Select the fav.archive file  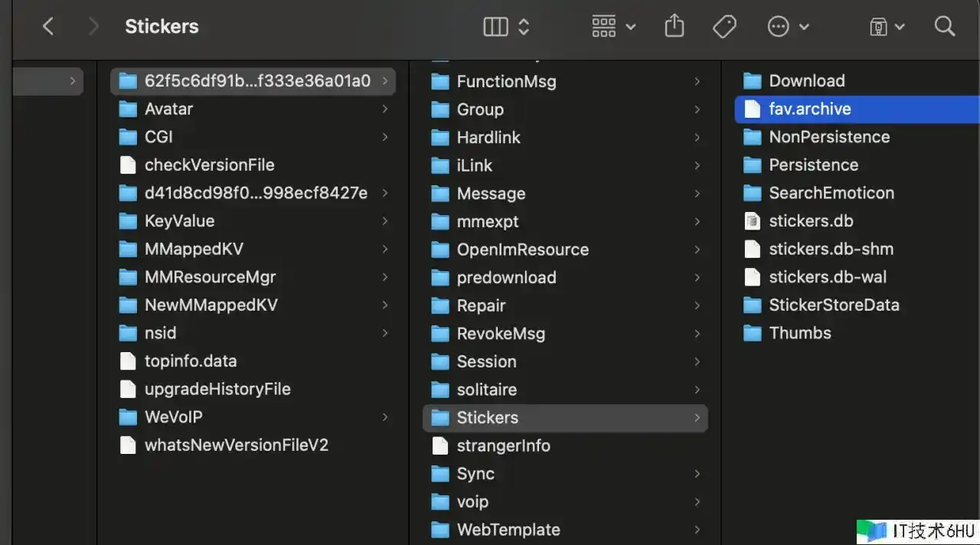809,109
